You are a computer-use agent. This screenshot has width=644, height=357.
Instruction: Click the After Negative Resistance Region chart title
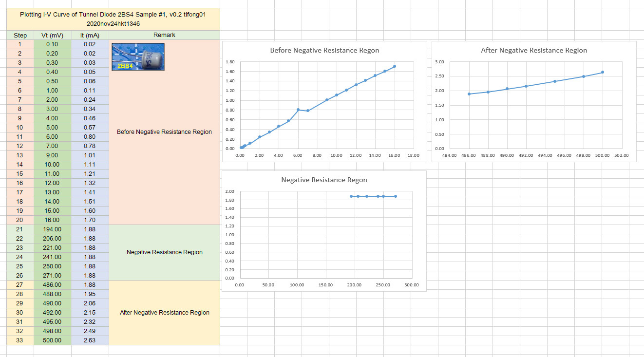(x=534, y=50)
